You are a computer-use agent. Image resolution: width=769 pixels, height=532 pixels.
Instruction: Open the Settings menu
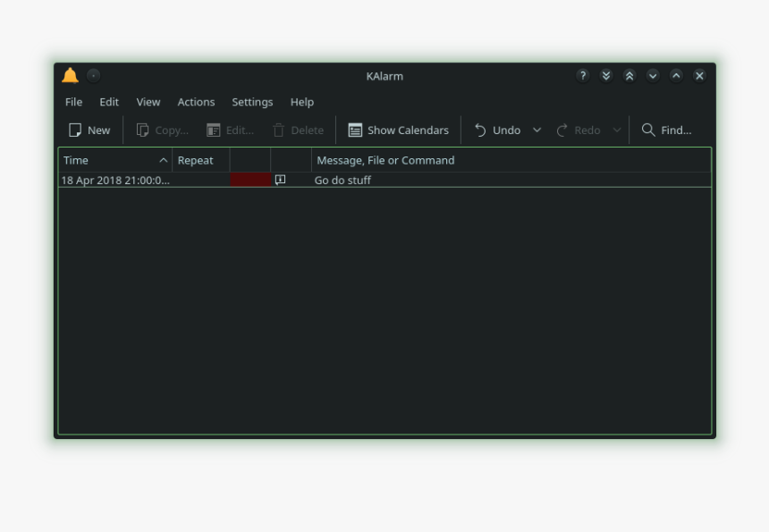click(x=252, y=102)
